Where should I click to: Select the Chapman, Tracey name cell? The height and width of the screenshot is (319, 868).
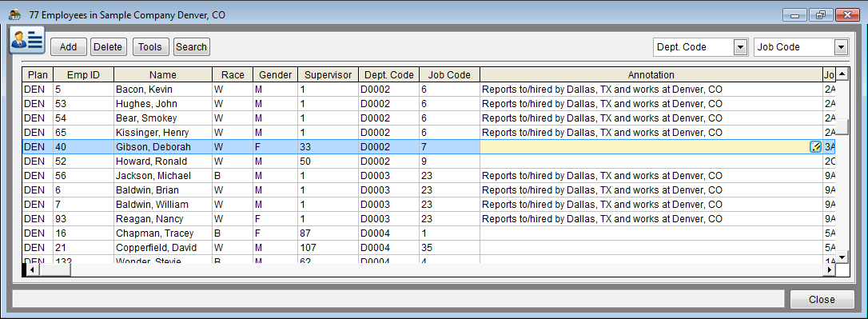[x=163, y=233]
